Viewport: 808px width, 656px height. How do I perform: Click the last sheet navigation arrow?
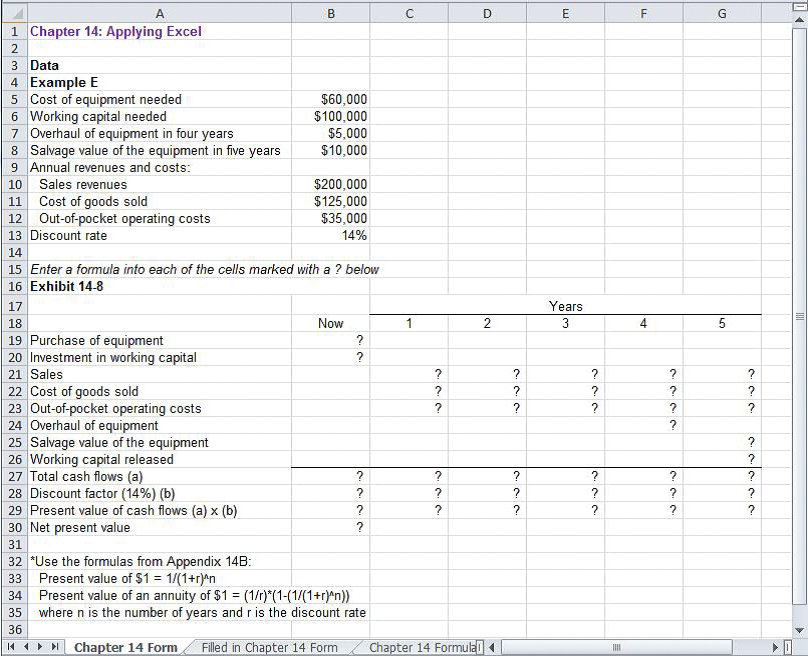coord(55,647)
